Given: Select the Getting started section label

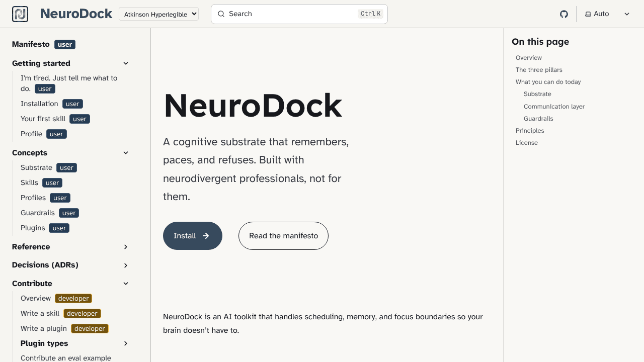Looking at the screenshot, I should pos(41,63).
